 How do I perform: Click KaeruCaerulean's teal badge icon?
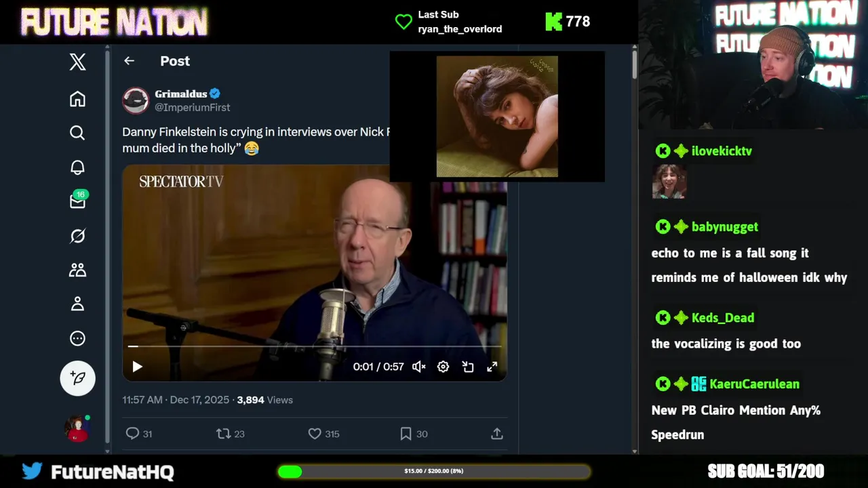(x=698, y=384)
